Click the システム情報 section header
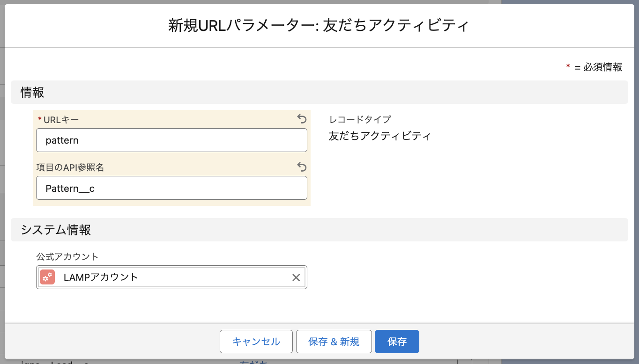The image size is (639, 364). 56,230
